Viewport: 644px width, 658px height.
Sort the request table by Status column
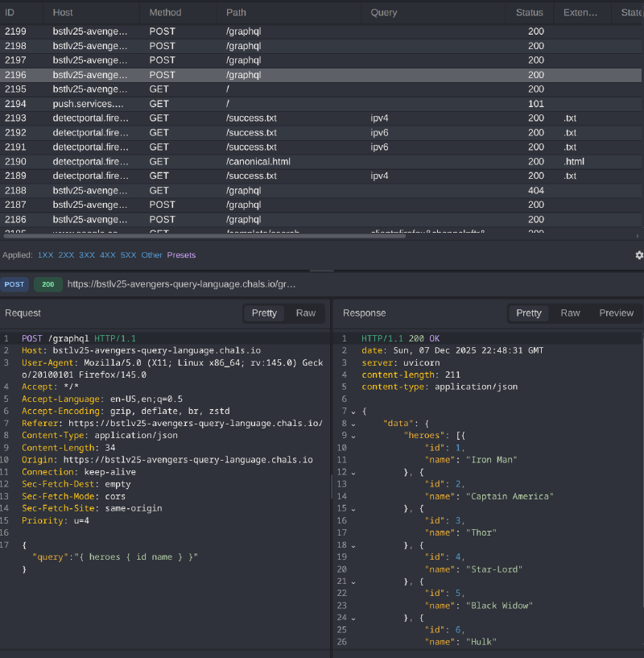pos(530,13)
